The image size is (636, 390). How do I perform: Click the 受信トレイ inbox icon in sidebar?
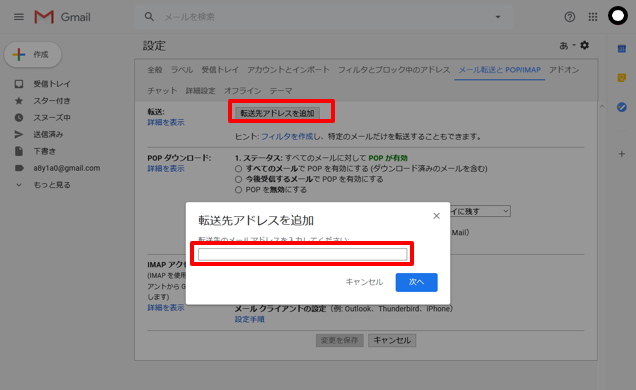19,84
